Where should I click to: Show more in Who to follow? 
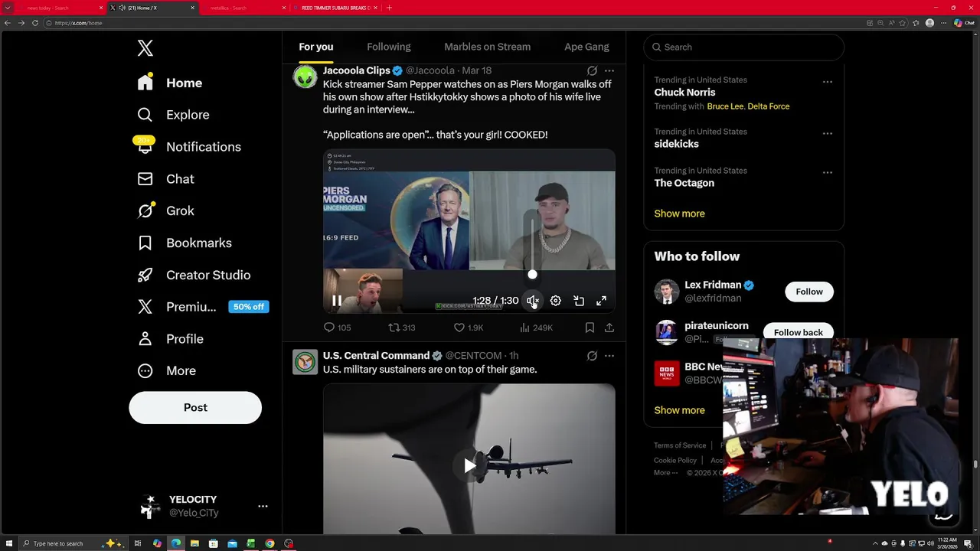coord(680,410)
